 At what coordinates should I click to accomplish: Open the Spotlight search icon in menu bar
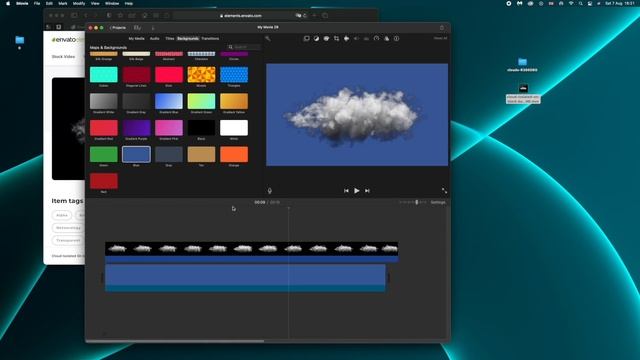tap(580, 3)
